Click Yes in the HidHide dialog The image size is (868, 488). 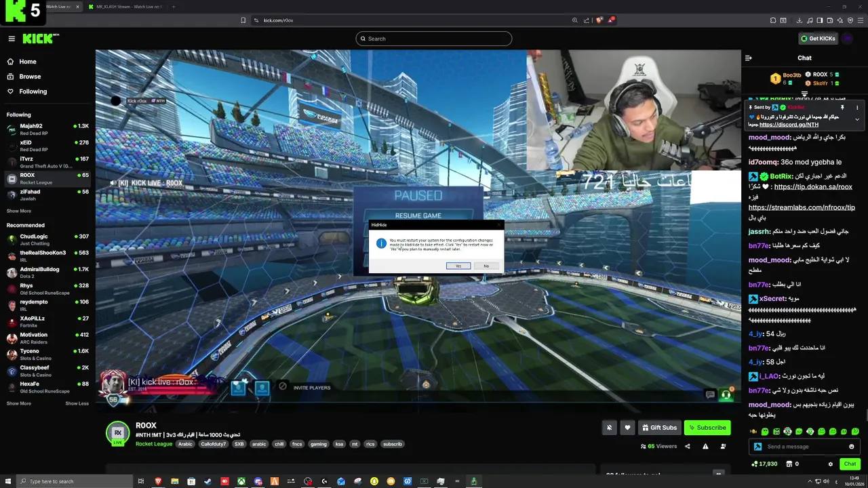(458, 266)
